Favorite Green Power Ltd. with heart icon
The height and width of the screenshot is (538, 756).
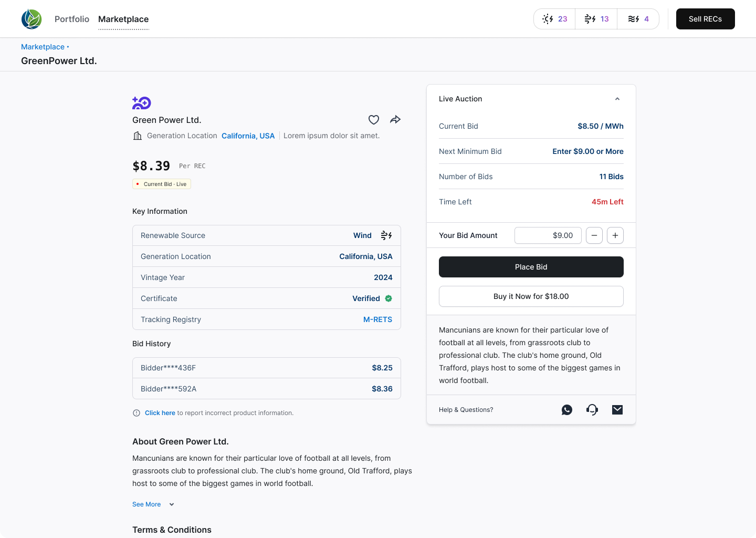point(374,120)
